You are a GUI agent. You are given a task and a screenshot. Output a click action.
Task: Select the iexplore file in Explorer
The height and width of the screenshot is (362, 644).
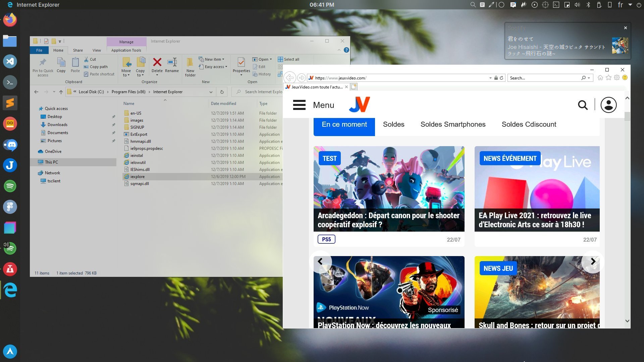point(203,177)
